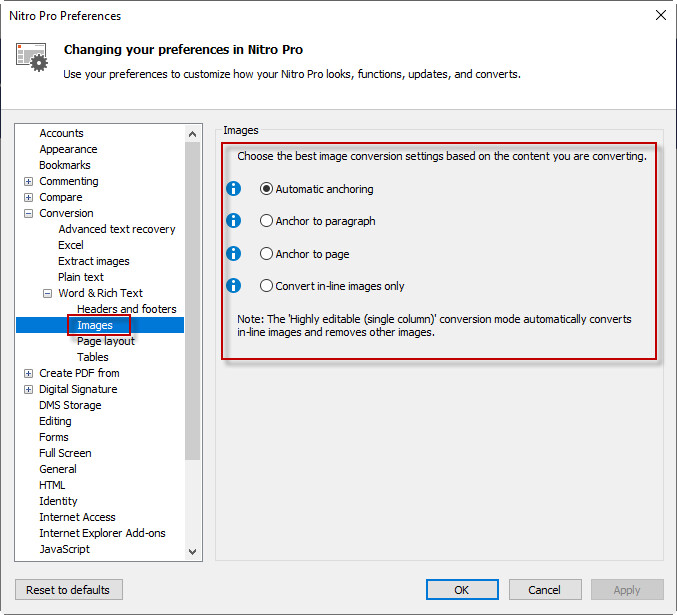Open Headers and footers settings
The image size is (677, 615).
(x=126, y=309)
